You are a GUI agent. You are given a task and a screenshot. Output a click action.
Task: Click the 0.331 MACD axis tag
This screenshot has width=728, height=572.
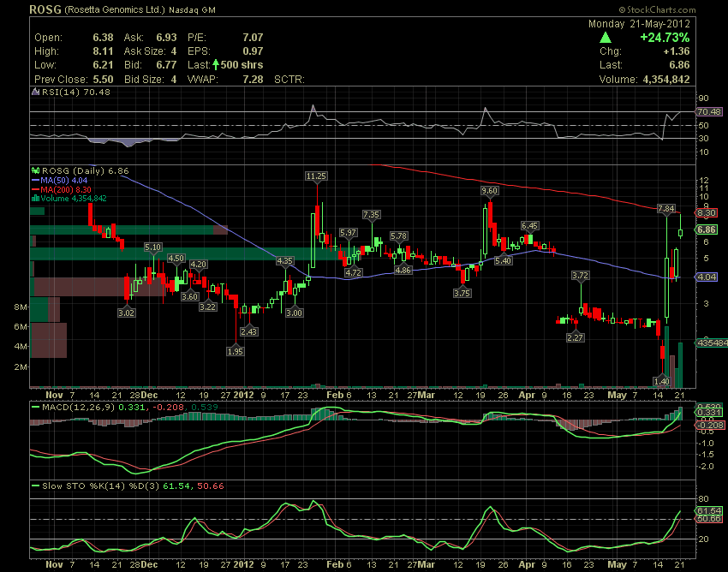[709, 412]
